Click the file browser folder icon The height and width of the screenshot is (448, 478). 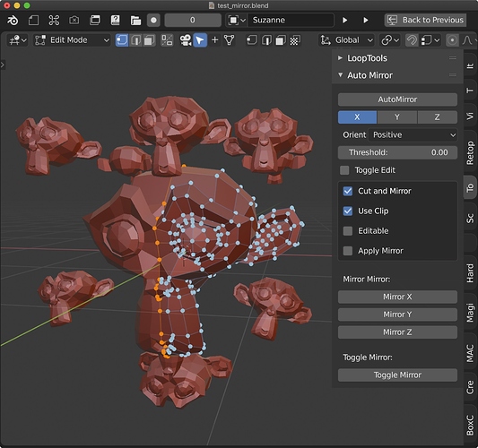135,21
